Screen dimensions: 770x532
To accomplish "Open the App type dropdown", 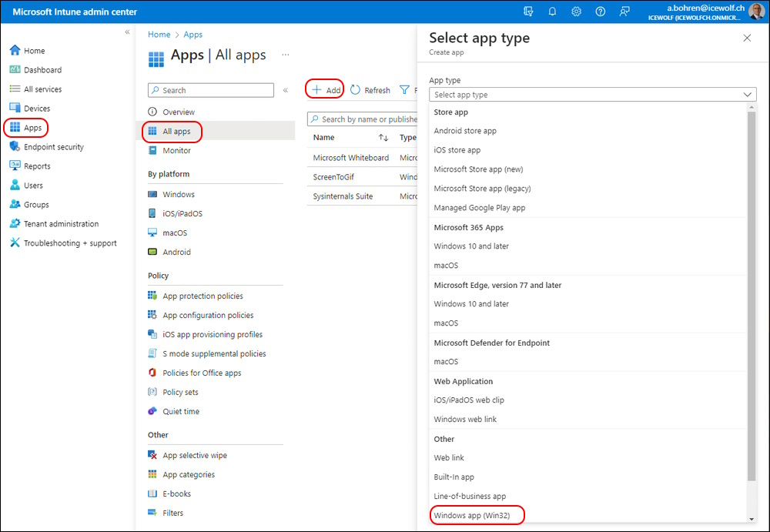I will 593,95.
